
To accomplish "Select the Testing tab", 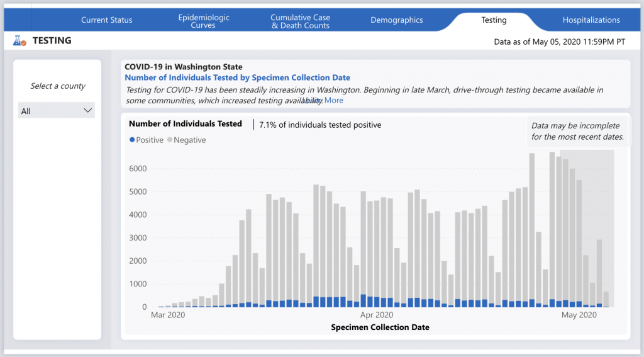I will pyautogui.click(x=494, y=20).
